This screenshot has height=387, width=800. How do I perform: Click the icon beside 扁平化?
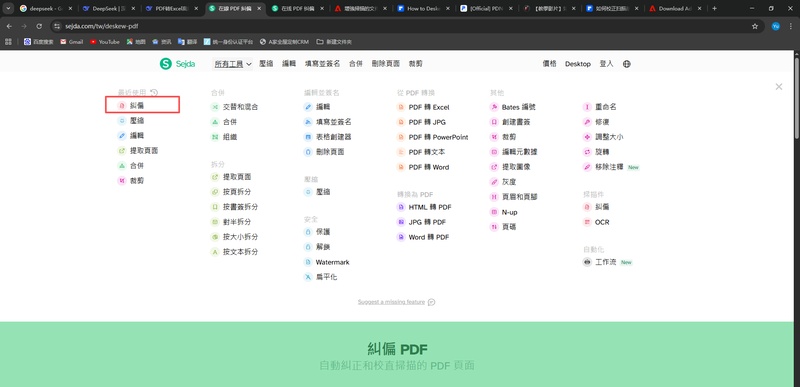point(308,277)
